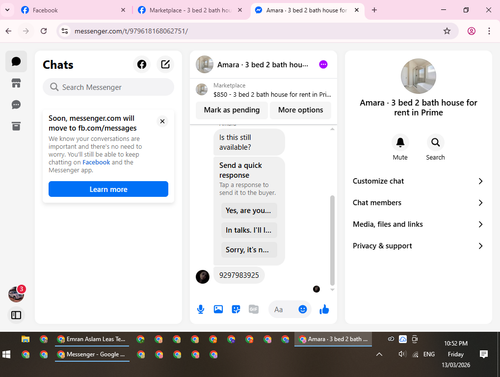The width and height of the screenshot is (500, 377).
Task: Show hidden system tray icons chevron
Action: pos(379,354)
